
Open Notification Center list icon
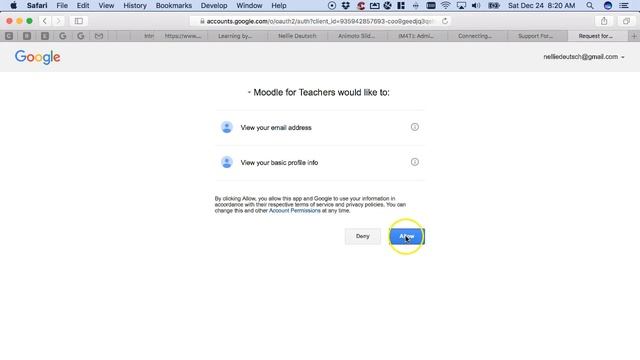pyautogui.click(x=624, y=5)
